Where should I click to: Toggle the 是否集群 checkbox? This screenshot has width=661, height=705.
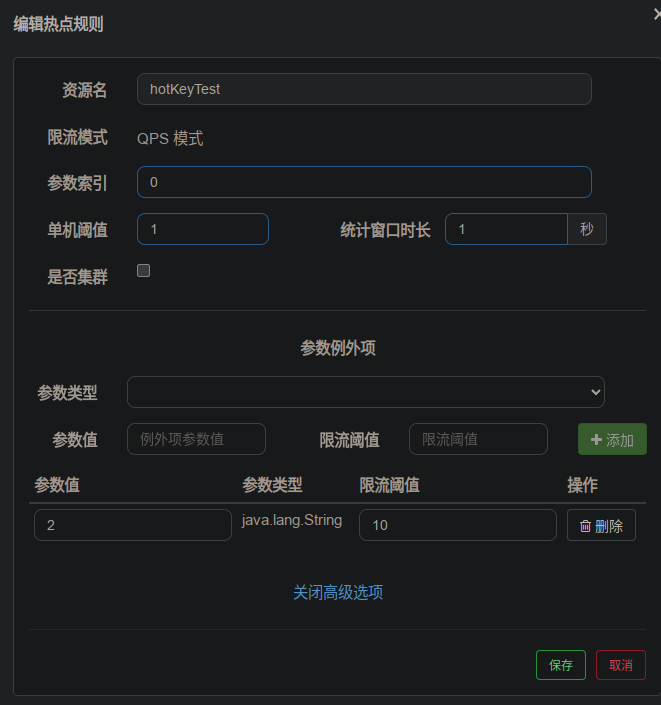pyautogui.click(x=143, y=271)
